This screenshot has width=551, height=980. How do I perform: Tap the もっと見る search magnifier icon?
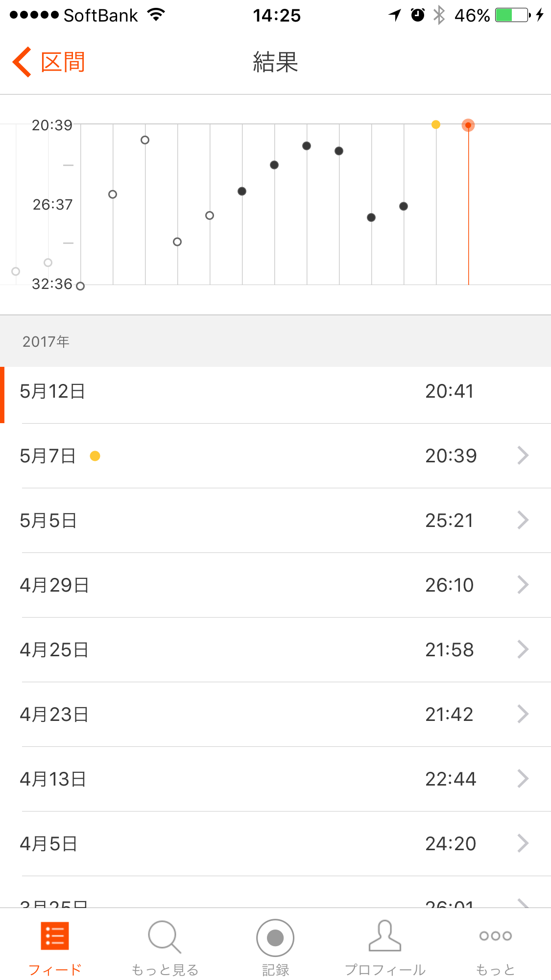coord(165,937)
